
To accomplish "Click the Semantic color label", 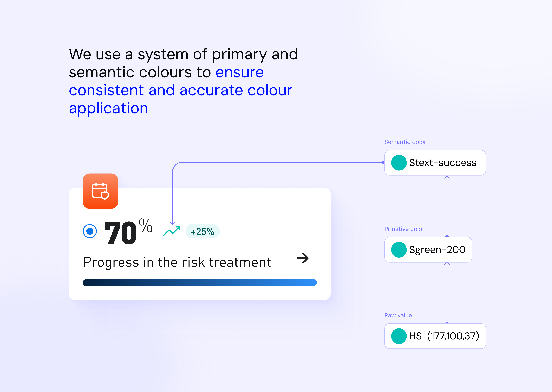I will coord(405,142).
